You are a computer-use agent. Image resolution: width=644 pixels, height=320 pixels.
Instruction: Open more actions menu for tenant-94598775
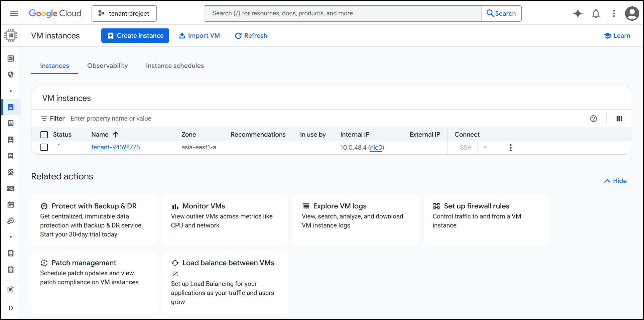[x=510, y=148]
